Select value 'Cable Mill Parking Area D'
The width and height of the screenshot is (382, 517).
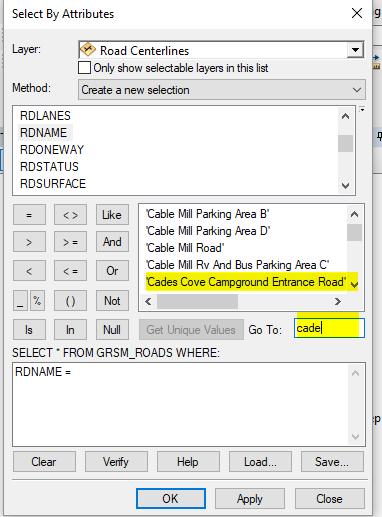click(208, 231)
